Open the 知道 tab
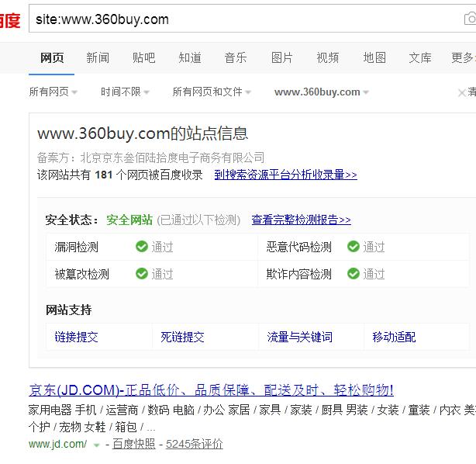Screen dimensions: 476x464 [x=190, y=57]
